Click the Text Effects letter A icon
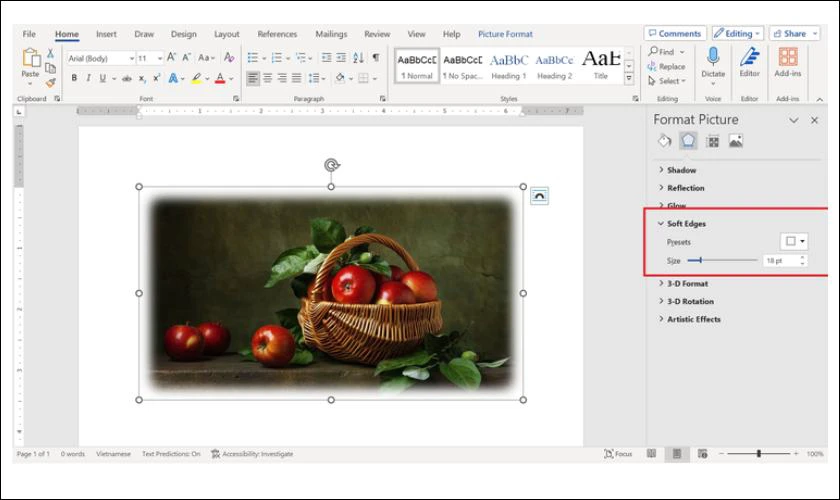840x500 pixels. [173, 79]
